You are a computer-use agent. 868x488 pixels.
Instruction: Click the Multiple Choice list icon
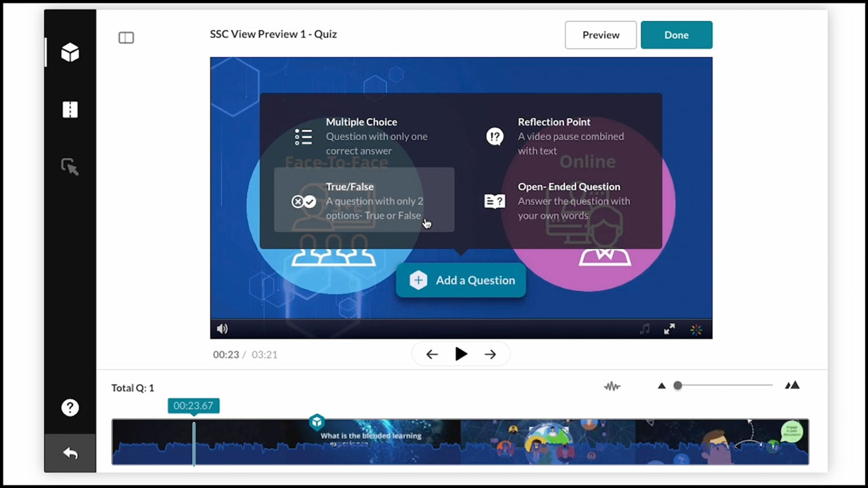(x=303, y=137)
